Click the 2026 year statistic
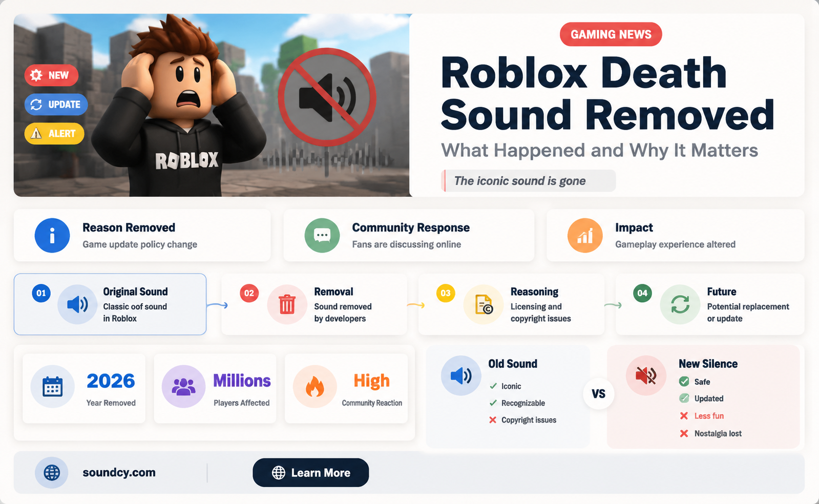 click(111, 381)
